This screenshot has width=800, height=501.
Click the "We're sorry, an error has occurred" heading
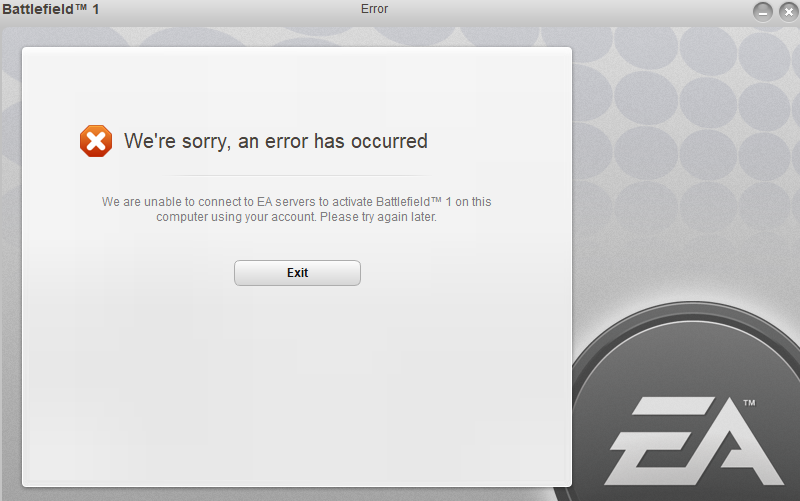276,141
